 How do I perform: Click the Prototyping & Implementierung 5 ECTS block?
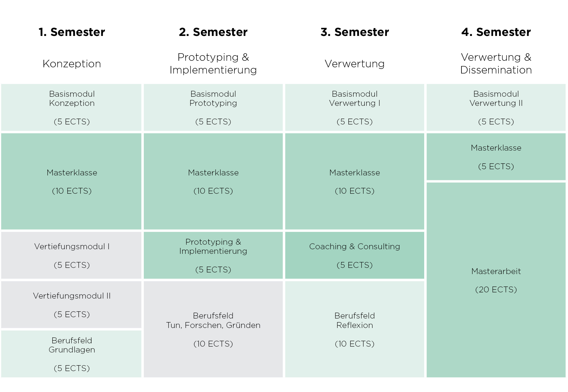(213, 255)
